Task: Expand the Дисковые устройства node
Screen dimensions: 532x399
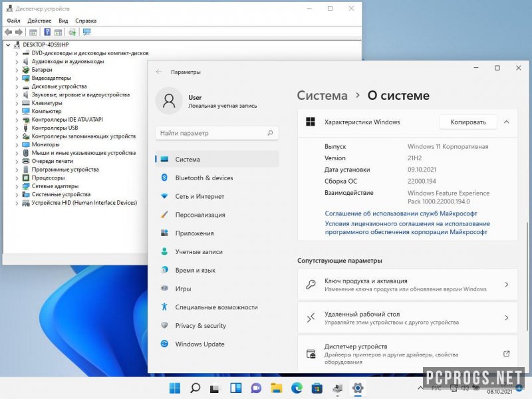Action: [17, 86]
